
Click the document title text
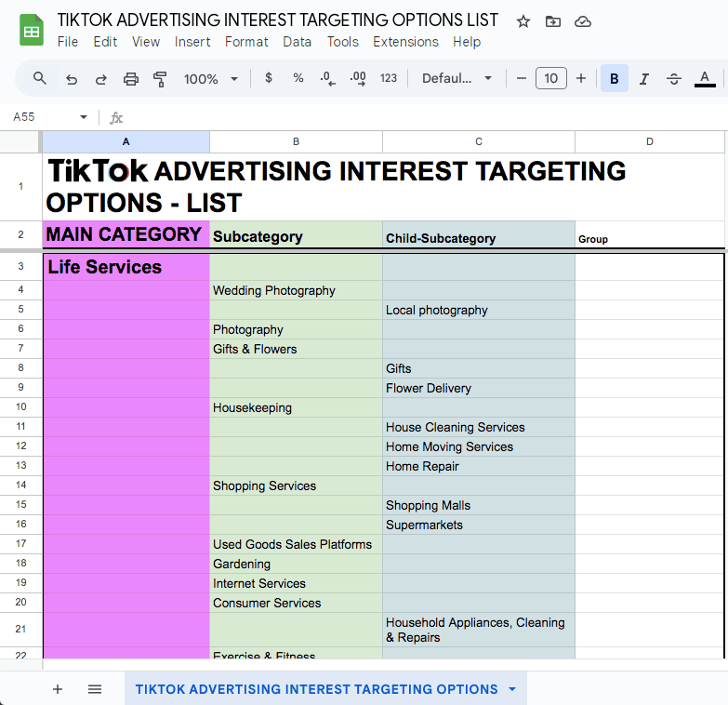(278, 20)
